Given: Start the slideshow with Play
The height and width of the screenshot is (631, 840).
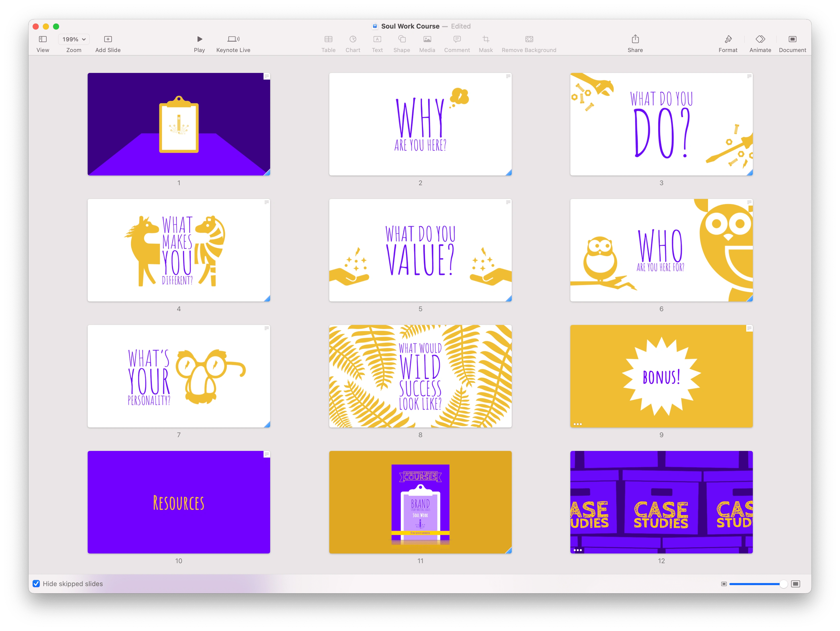Looking at the screenshot, I should coord(199,39).
